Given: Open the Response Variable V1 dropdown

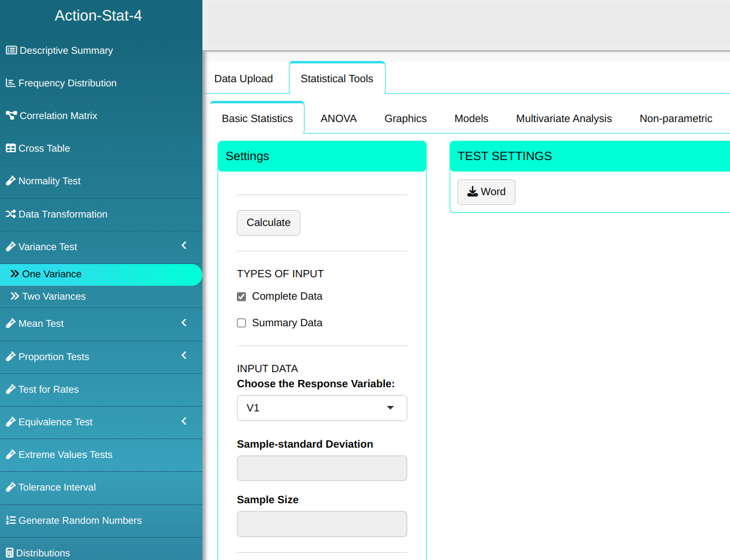Looking at the screenshot, I should click(x=321, y=408).
